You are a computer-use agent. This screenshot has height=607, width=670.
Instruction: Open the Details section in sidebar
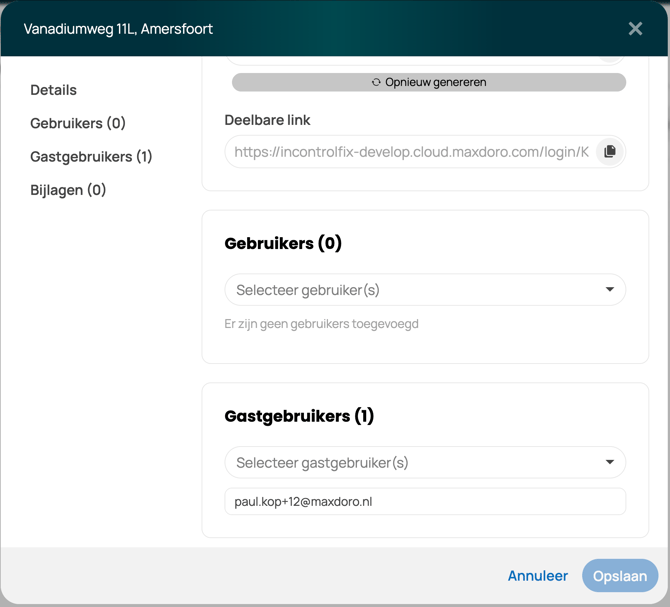(x=54, y=90)
